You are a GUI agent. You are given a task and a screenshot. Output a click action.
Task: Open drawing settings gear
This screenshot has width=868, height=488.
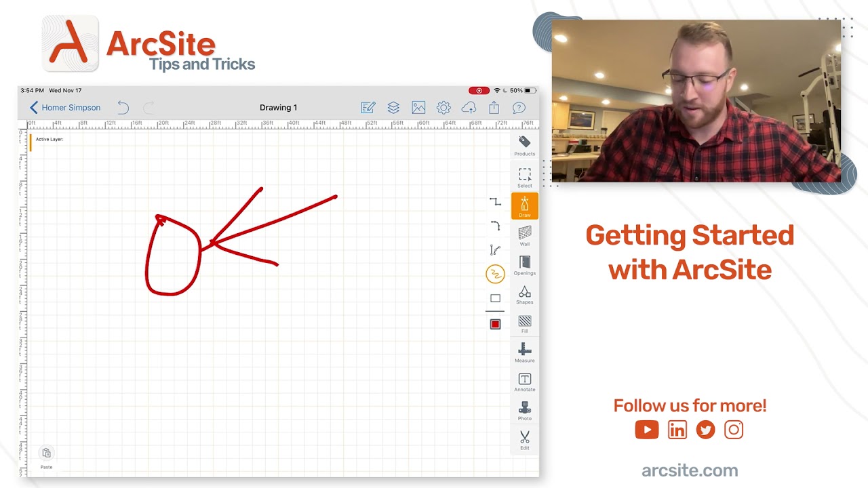pyautogui.click(x=443, y=108)
